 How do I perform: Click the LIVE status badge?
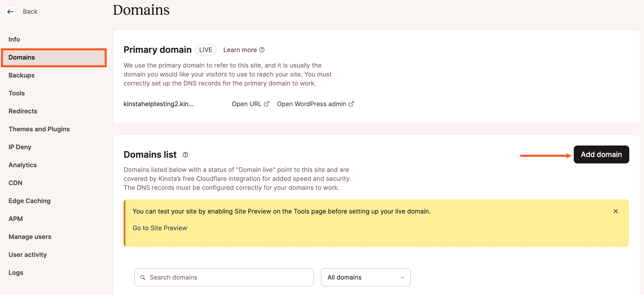[205, 50]
